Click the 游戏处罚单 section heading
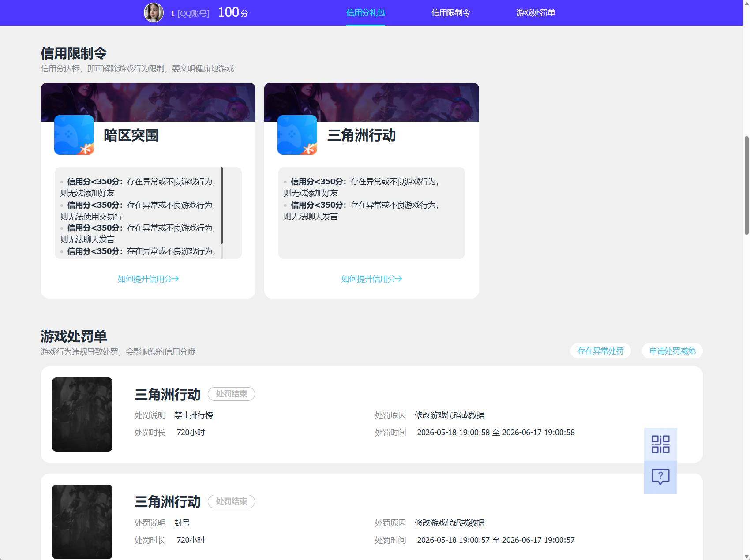The width and height of the screenshot is (750, 560). click(74, 336)
